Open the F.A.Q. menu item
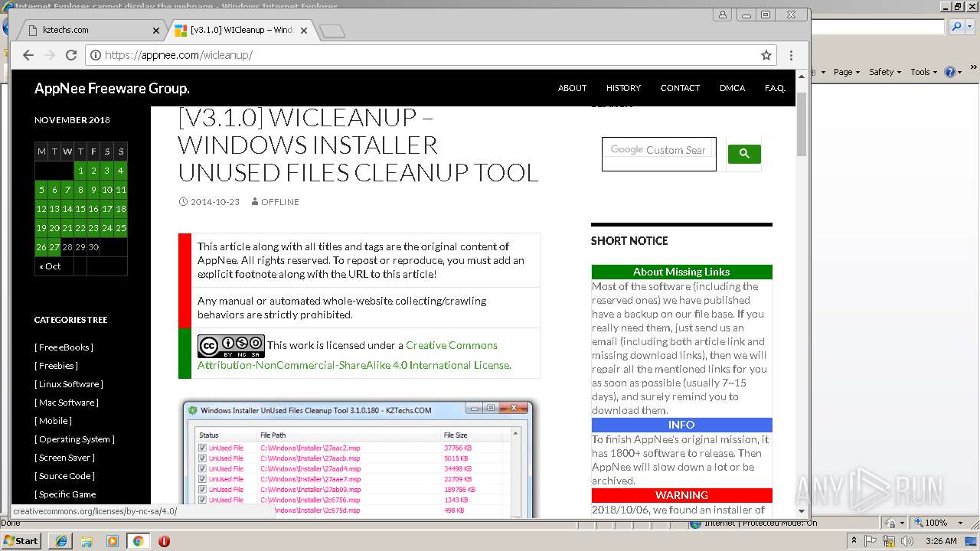 point(775,88)
